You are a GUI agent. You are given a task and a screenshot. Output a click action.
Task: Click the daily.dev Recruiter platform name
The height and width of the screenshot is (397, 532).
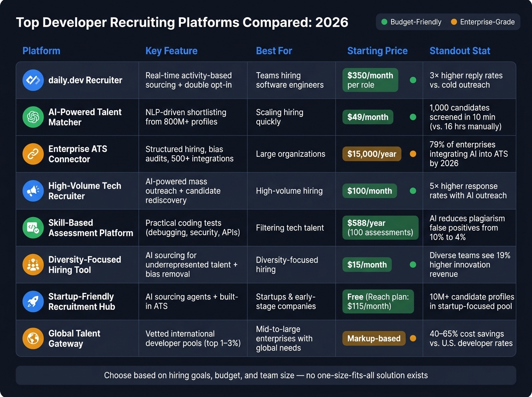pyautogui.click(x=85, y=80)
